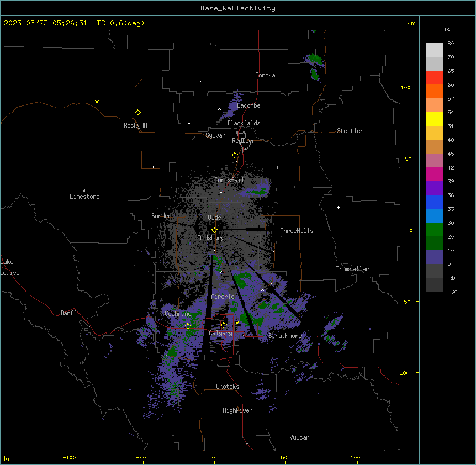Click the -100 tick on bottom axis

tap(69, 457)
